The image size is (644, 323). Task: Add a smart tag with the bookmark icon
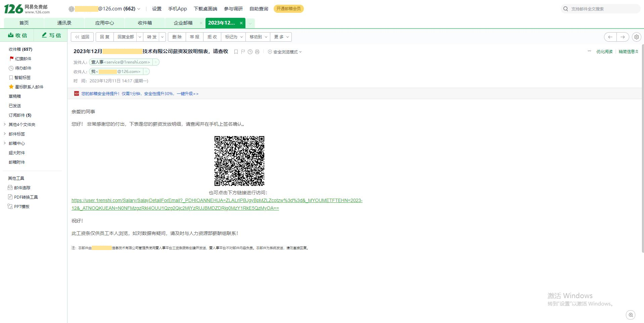(236, 52)
